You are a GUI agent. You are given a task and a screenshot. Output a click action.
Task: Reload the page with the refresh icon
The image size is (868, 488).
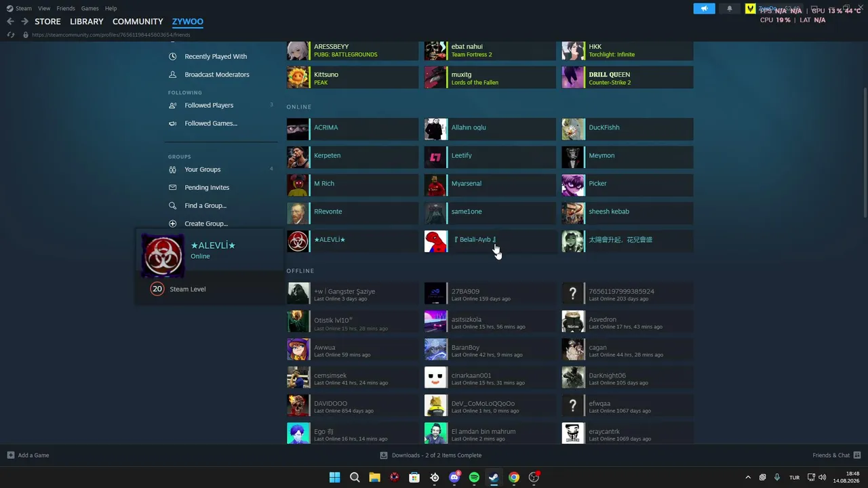10,35
